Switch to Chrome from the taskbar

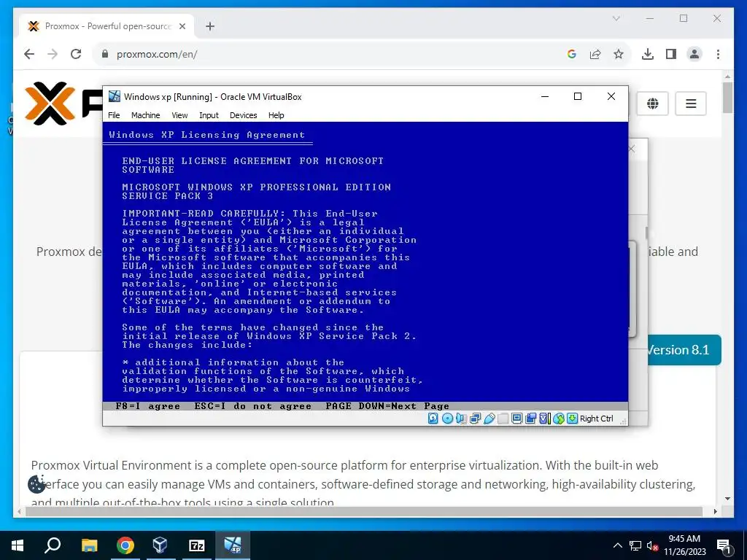(125, 545)
